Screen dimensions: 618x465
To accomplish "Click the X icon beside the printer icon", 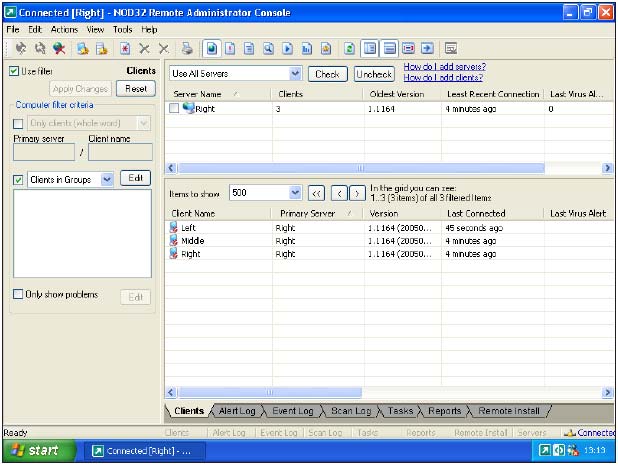I will pyautogui.click(x=164, y=48).
